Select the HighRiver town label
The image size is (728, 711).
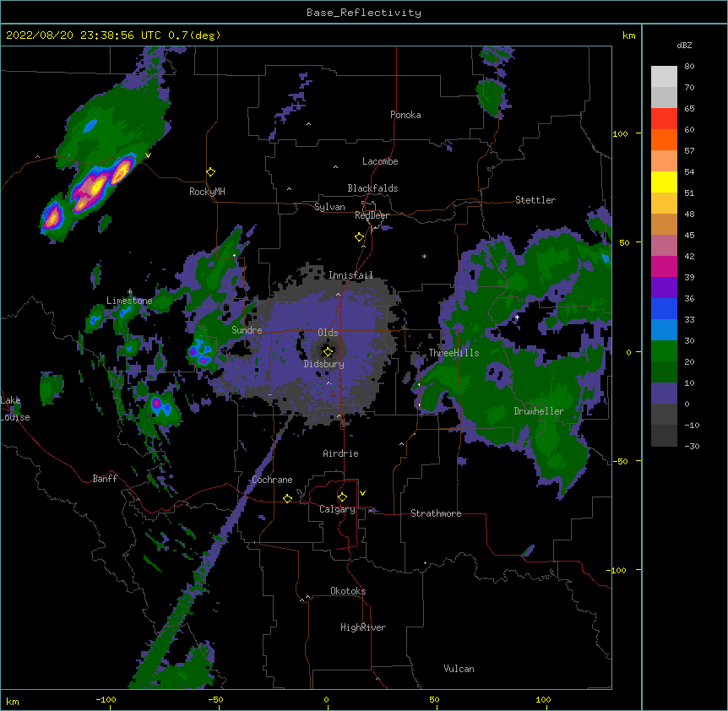coord(363,627)
